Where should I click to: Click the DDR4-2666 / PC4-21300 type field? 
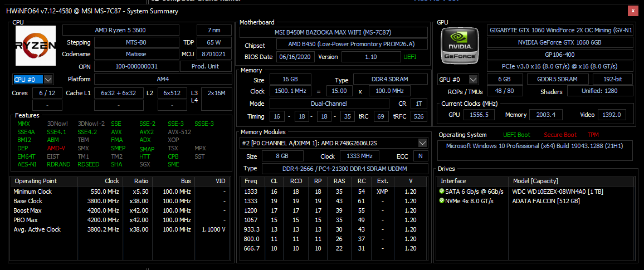(345, 169)
